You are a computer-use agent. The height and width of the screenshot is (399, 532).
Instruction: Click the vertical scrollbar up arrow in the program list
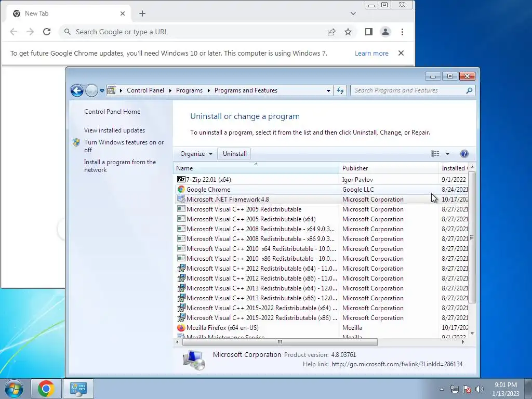click(472, 167)
